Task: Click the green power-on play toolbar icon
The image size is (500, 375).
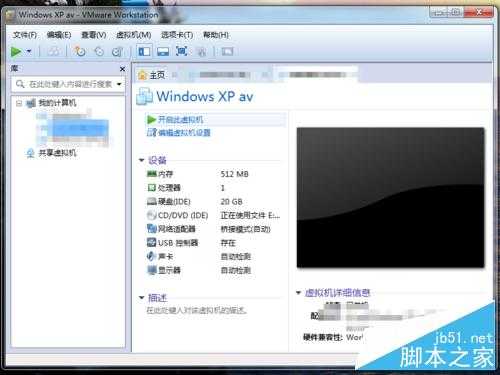Action: pyautogui.click(x=16, y=52)
